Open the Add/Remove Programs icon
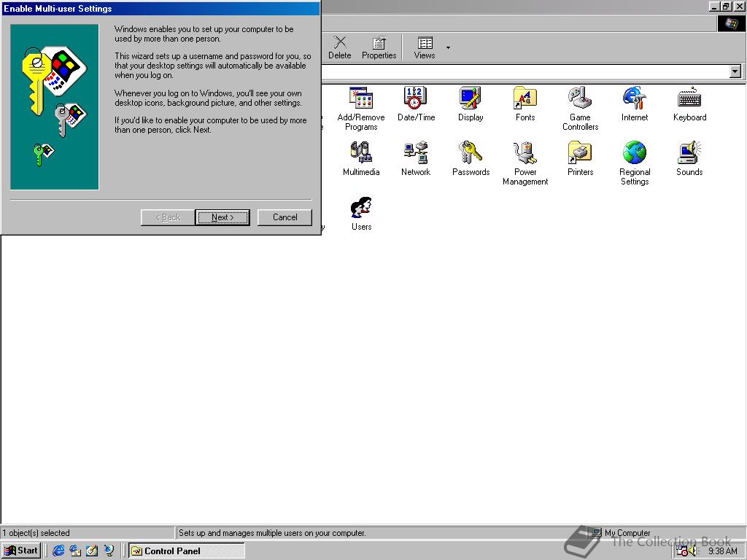747x560 pixels. click(361, 108)
